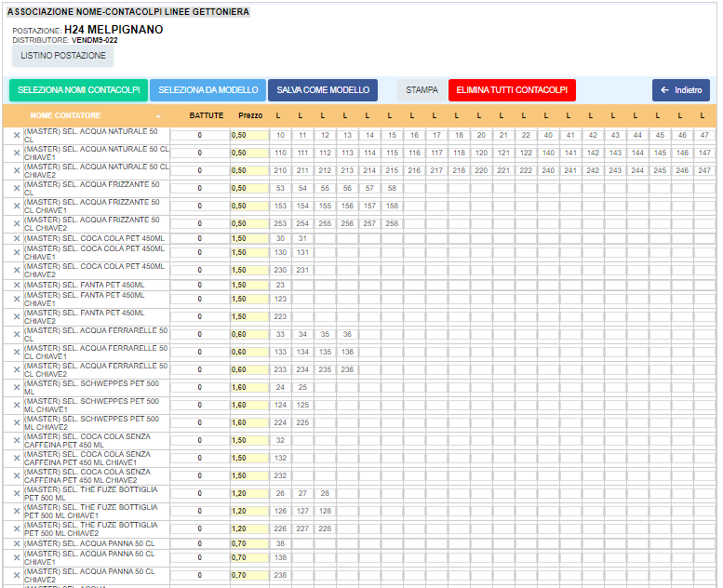Remove ACQUA FRIZZANTE 50 CL CHIAVE2 row
This screenshot has width=723, height=588.
[17, 223]
